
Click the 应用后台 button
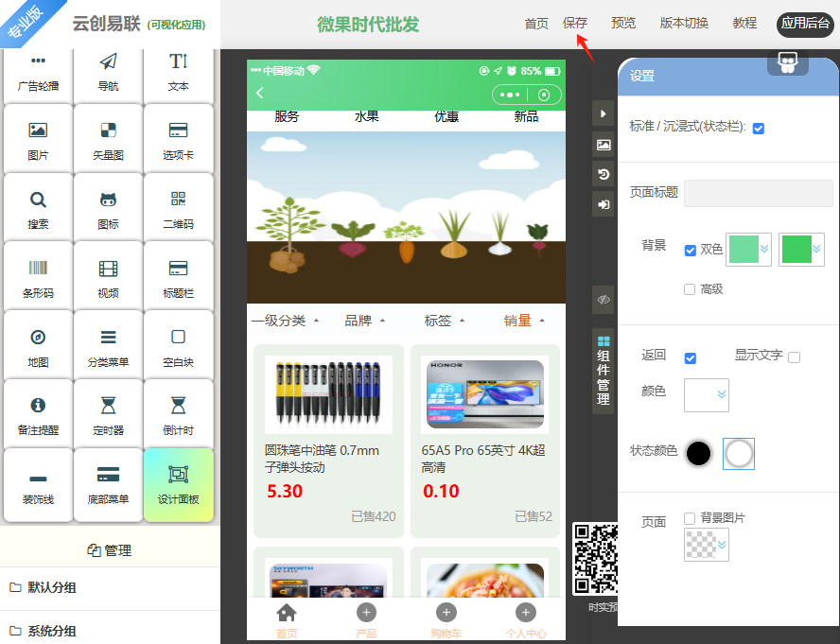(805, 24)
